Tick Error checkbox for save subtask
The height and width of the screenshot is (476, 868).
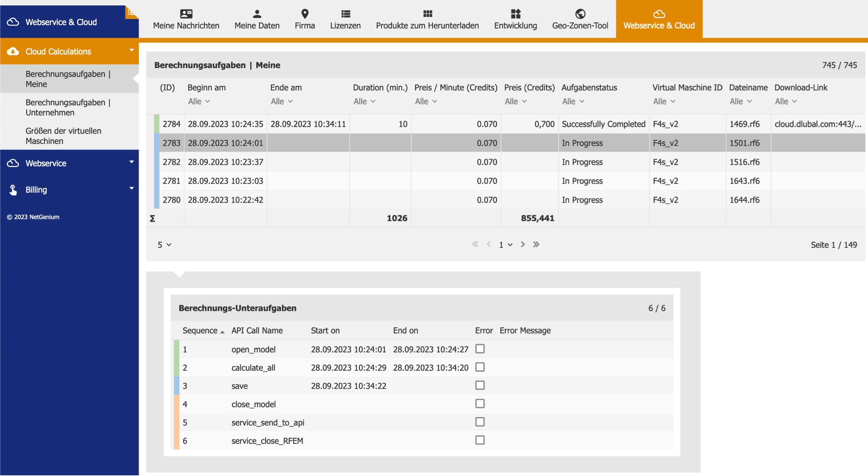click(x=480, y=385)
